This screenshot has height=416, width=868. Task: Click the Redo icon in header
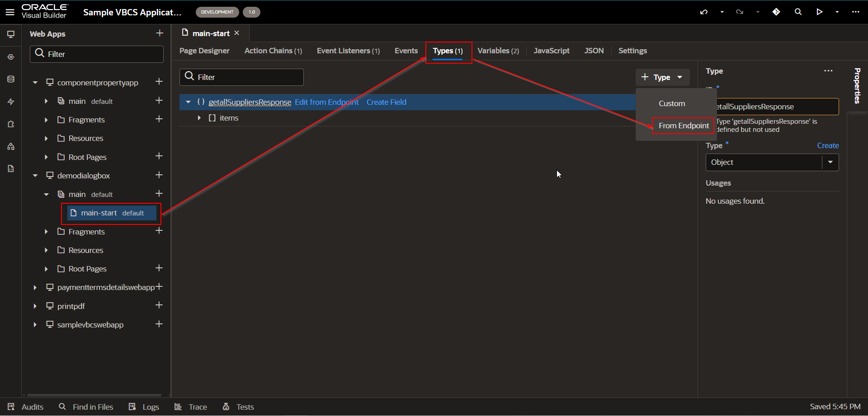[740, 12]
